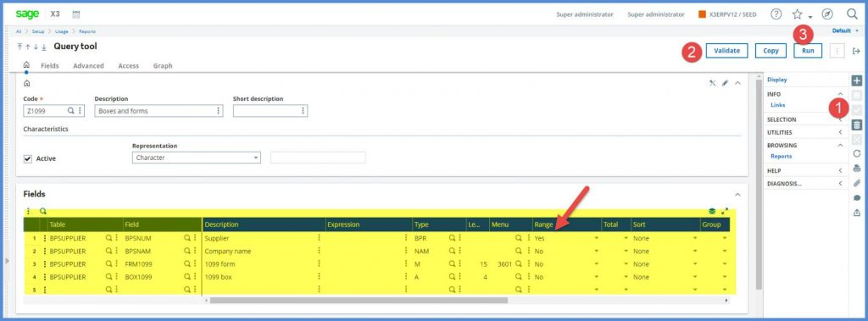
Task: Click the paperclip attachment icon
Action: pos(857,183)
